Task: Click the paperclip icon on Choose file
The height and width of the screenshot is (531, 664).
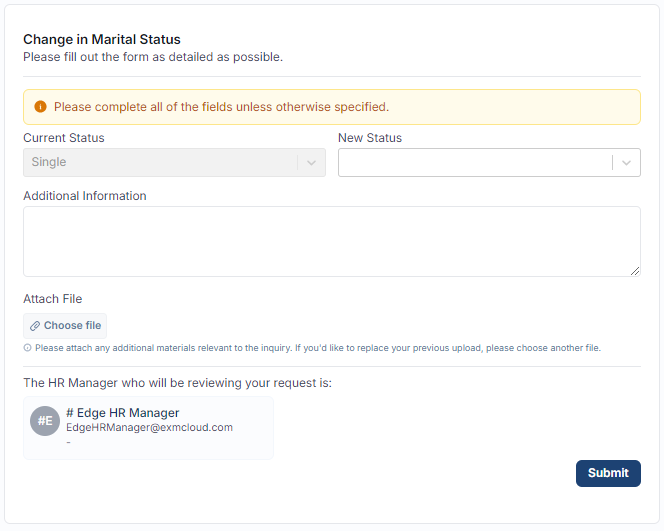Action: tap(35, 326)
